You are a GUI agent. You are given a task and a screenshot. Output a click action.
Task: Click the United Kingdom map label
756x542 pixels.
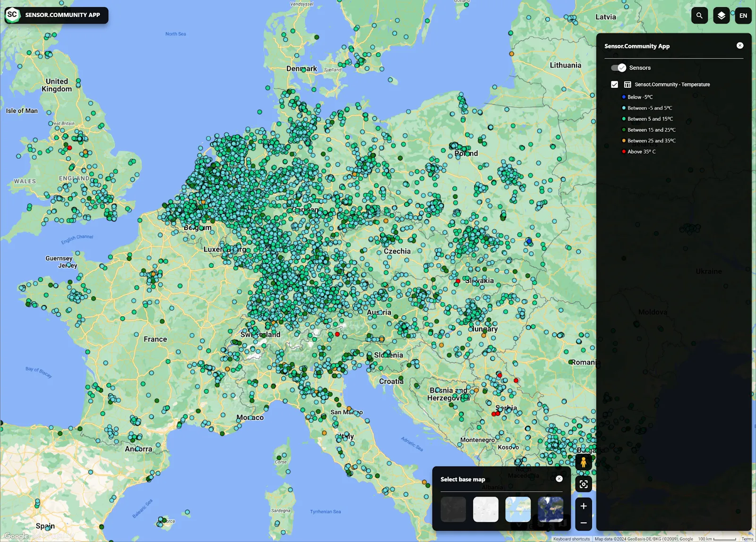click(57, 85)
